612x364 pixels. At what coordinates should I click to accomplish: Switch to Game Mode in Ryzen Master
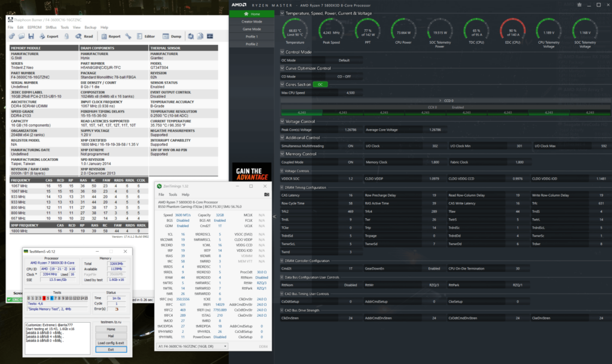click(252, 29)
